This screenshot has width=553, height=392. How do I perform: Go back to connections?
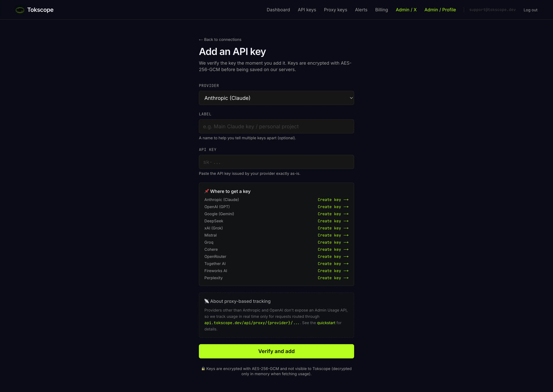220,40
